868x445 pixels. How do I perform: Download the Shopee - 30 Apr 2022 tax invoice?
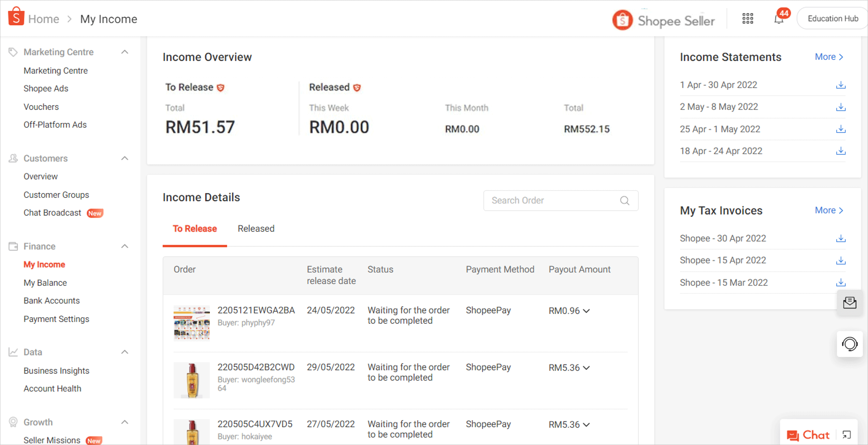tap(840, 238)
